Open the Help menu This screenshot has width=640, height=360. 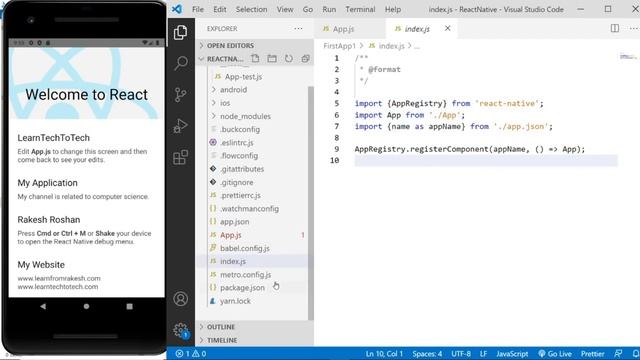click(393, 9)
